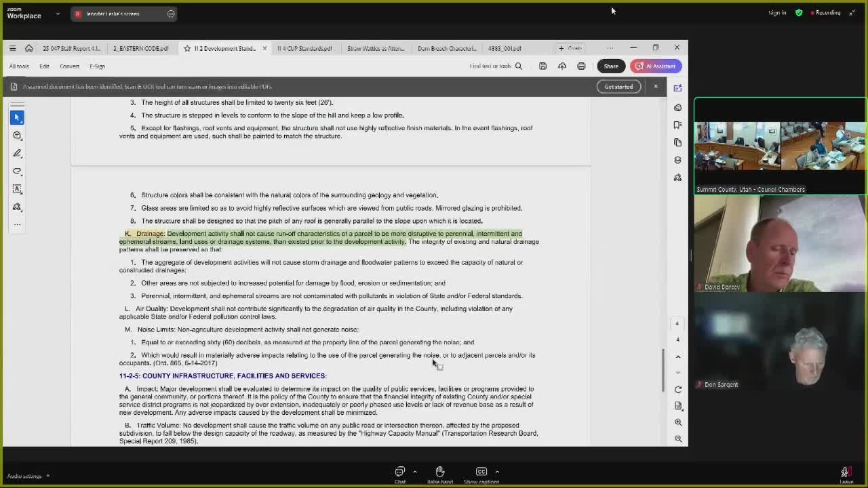Zoom in on the PDF page

[677, 422]
